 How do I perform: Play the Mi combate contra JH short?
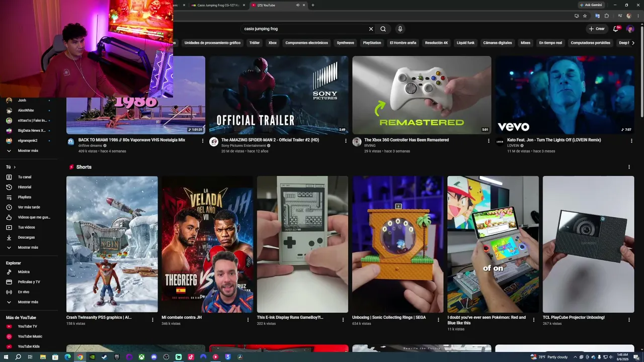(207, 244)
